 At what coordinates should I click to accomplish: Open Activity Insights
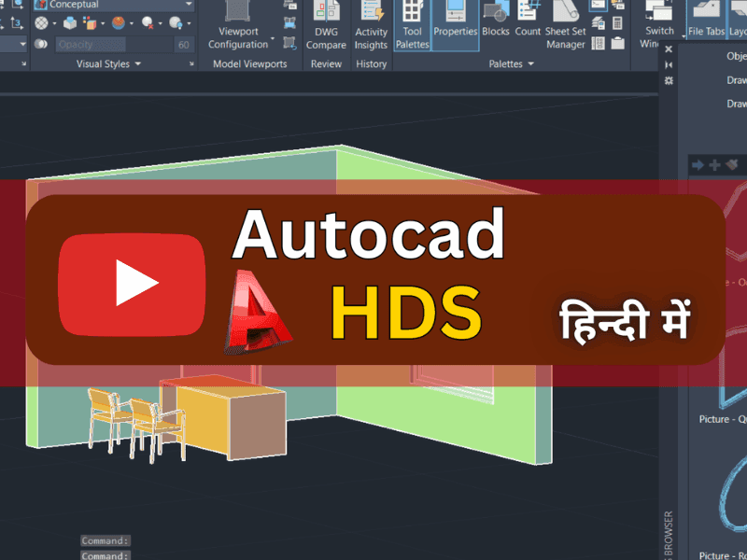click(x=371, y=26)
